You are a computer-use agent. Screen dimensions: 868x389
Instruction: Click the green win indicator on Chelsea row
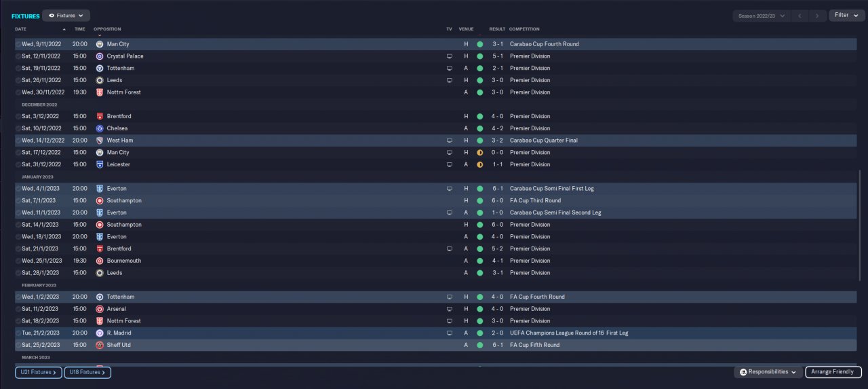[x=480, y=128]
